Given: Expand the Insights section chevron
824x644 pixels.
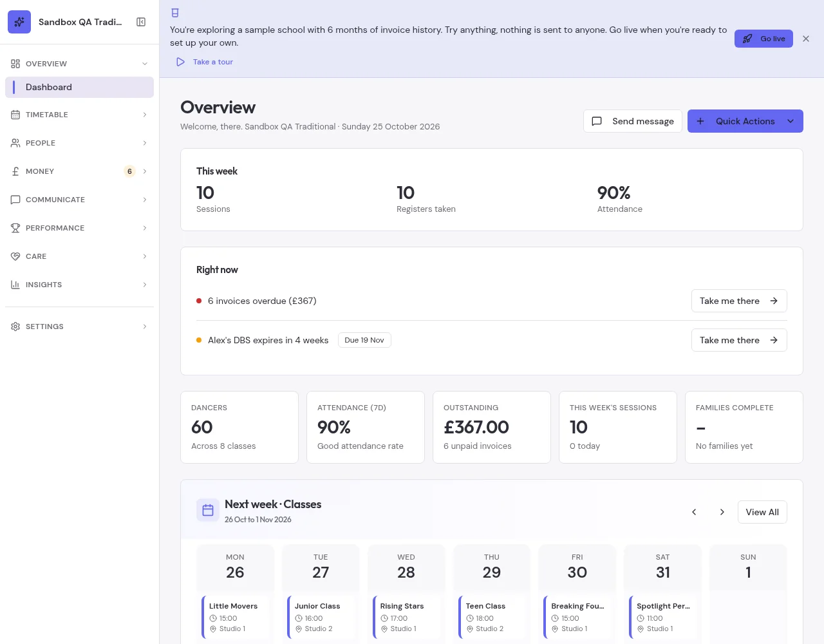Looking at the screenshot, I should pyautogui.click(x=145, y=285).
